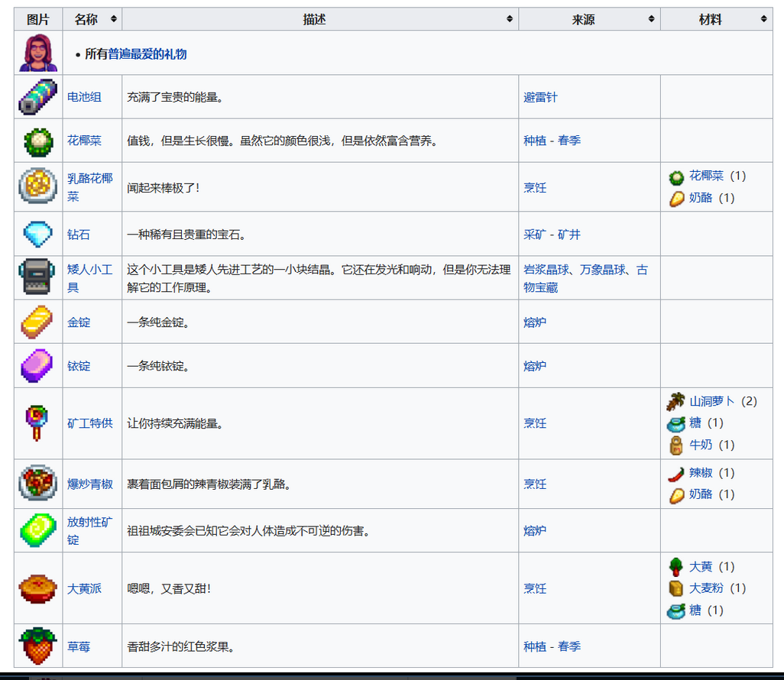Open 花椰菜 link in 名称 column
The height and width of the screenshot is (680, 784).
point(84,141)
